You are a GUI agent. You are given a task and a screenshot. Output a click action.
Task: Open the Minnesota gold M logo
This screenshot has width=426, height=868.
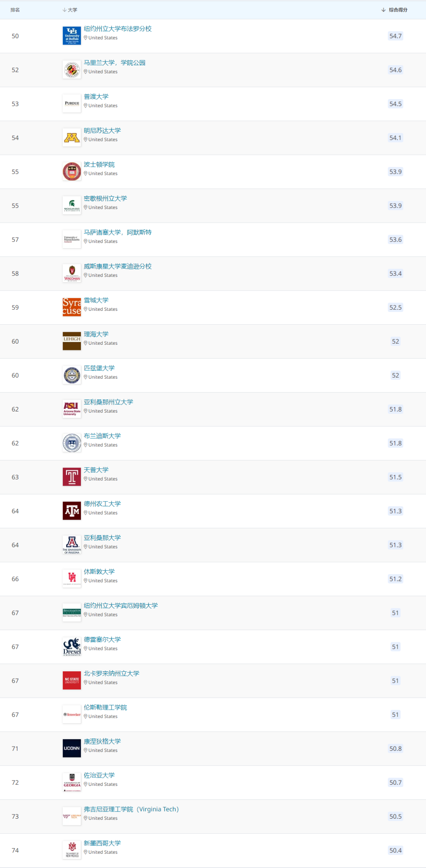(x=72, y=138)
